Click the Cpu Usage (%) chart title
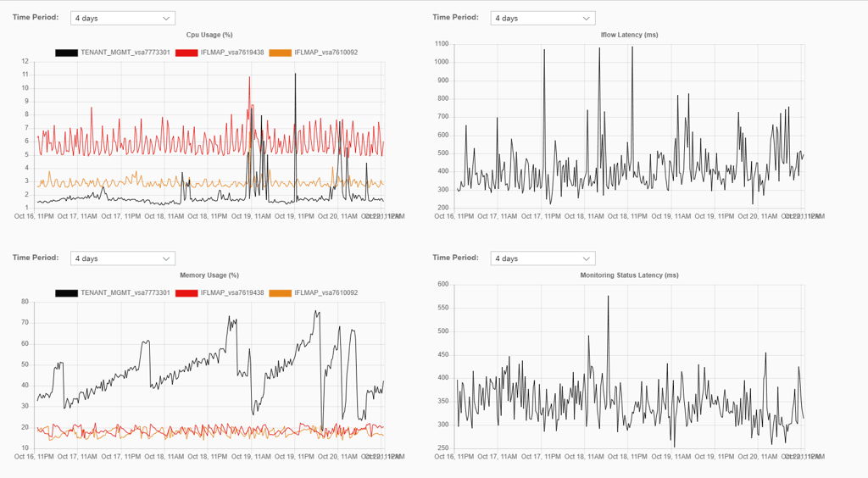The height and width of the screenshot is (478, 868). (x=209, y=35)
